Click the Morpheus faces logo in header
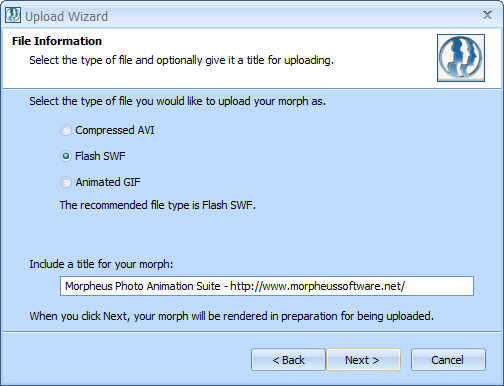Viewport: 504px width, 386px height. (x=461, y=58)
